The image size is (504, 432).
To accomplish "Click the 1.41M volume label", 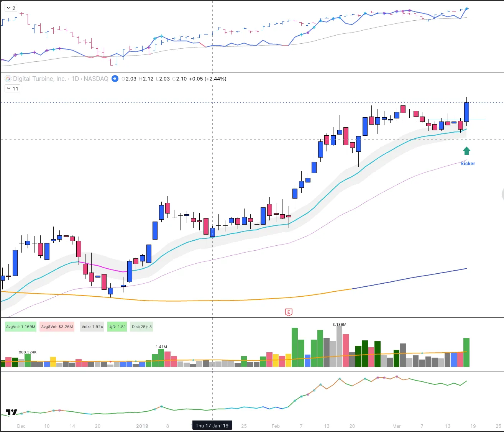I will point(161,347).
